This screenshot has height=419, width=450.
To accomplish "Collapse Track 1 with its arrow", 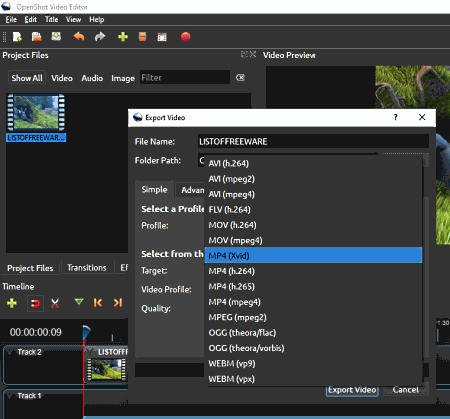I will pos(9,396).
